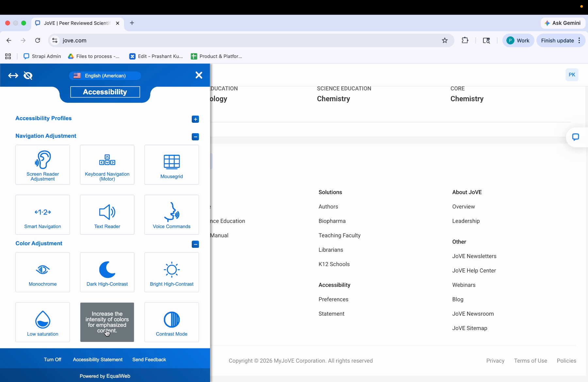The width and height of the screenshot is (588, 382).
Task: Click the browser forward arrow
Action: (x=23, y=40)
